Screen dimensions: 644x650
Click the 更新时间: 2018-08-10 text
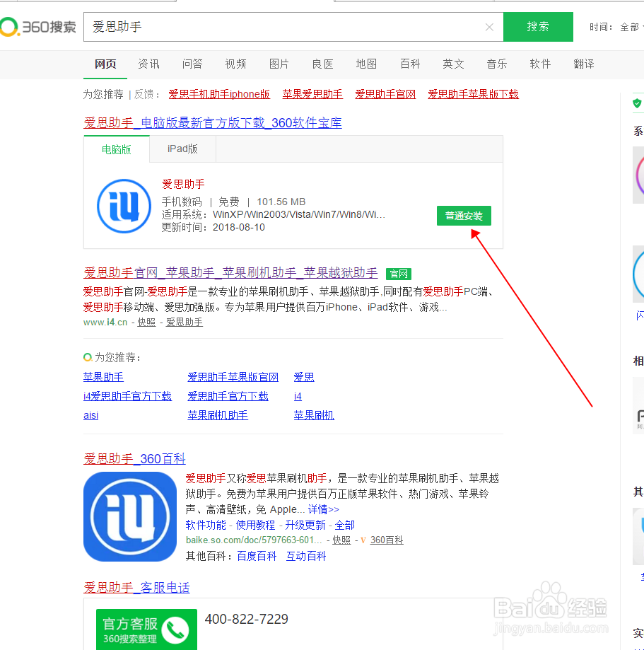tap(213, 227)
